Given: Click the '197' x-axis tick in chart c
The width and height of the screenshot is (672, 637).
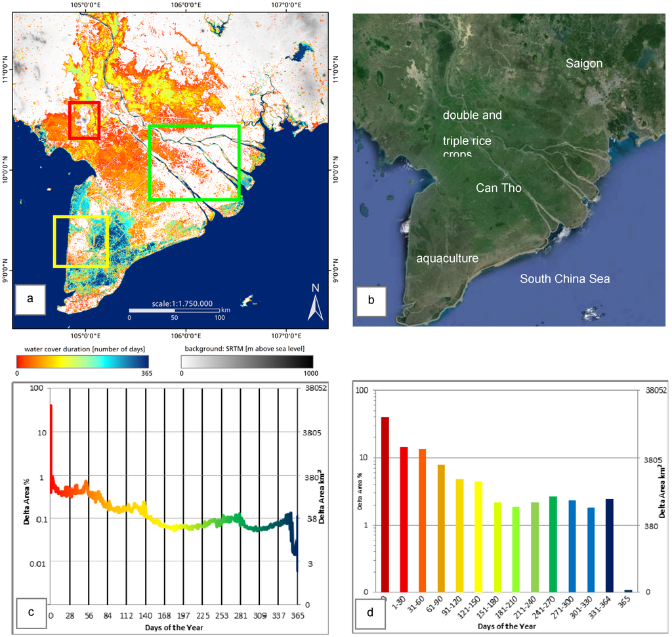Looking at the screenshot, I should coord(183,615).
